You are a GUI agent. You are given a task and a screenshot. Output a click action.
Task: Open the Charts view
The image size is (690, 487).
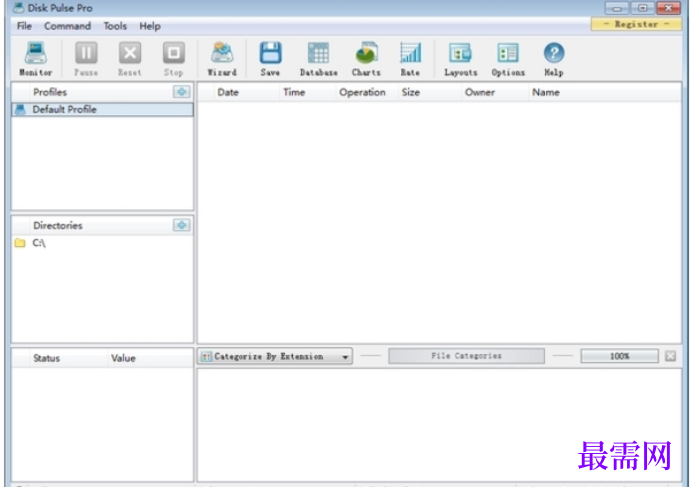(x=366, y=59)
